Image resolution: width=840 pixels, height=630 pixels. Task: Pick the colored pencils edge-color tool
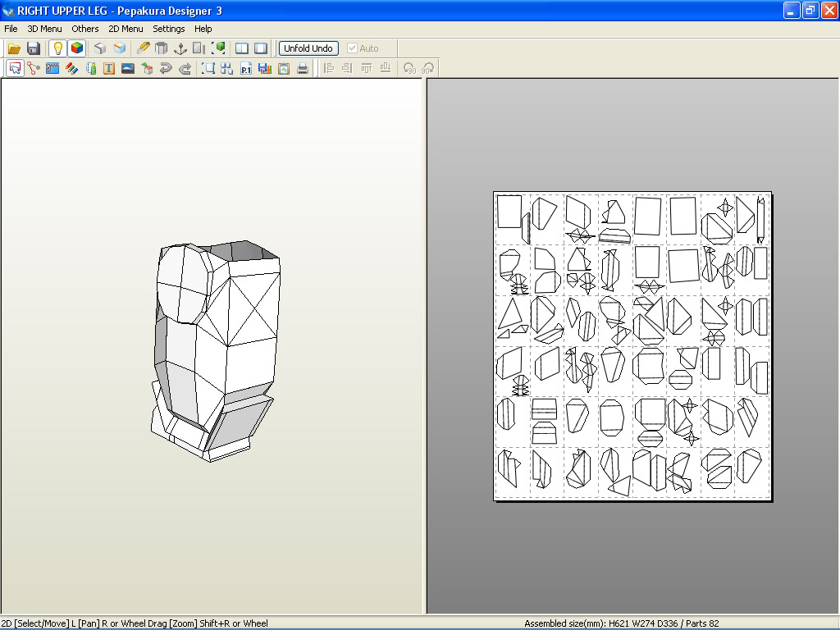tap(72, 69)
